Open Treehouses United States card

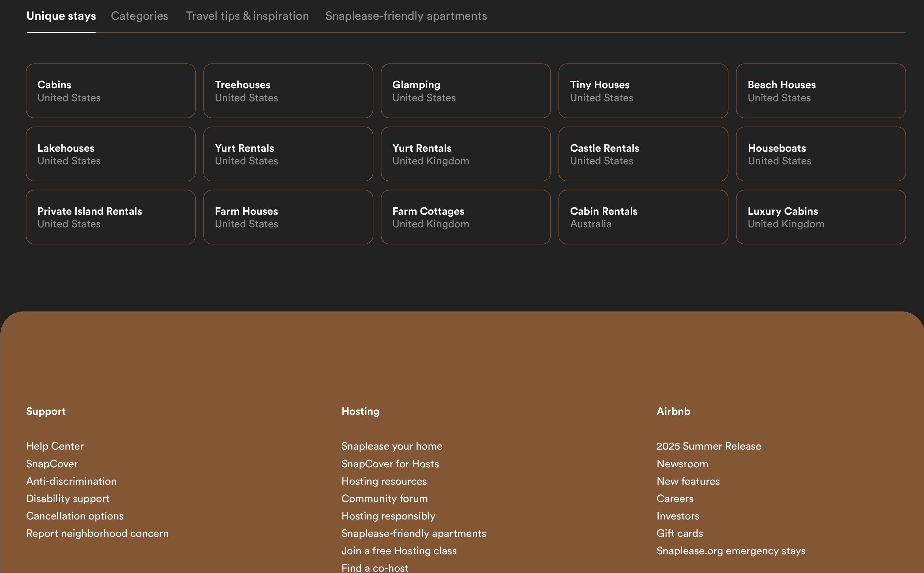coord(288,91)
